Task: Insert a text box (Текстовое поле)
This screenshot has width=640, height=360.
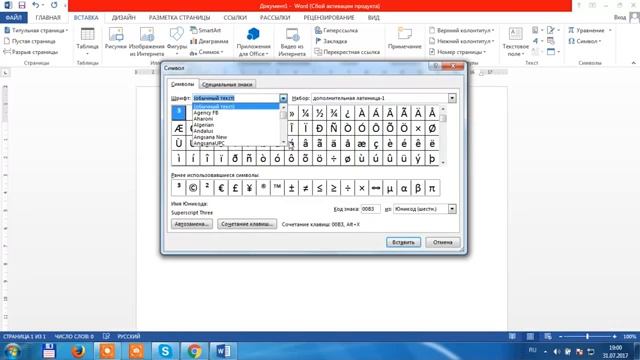Action: tap(515, 41)
